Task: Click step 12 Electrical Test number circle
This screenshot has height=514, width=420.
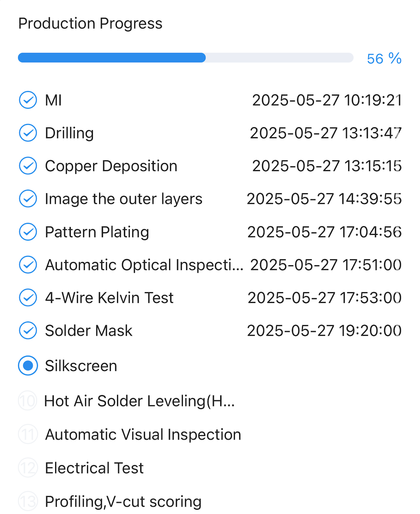Action: coord(28,468)
